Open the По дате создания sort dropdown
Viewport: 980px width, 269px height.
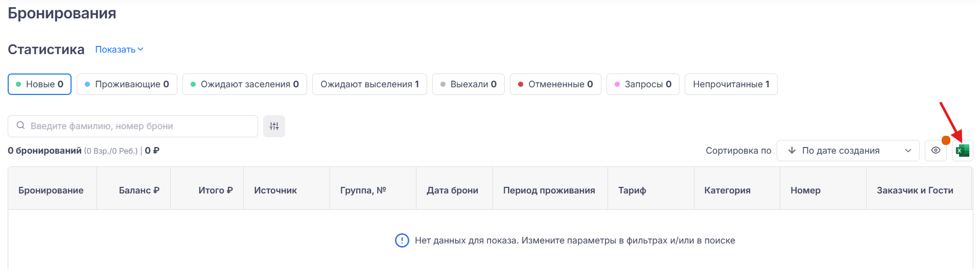pos(847,151)
